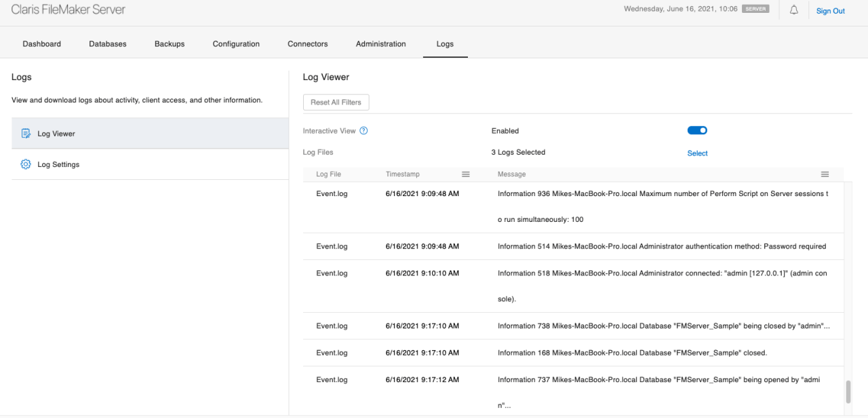Click the 'Enabled' status text
The height and width of the screenshot is (418, 868).
click(505, 131)
